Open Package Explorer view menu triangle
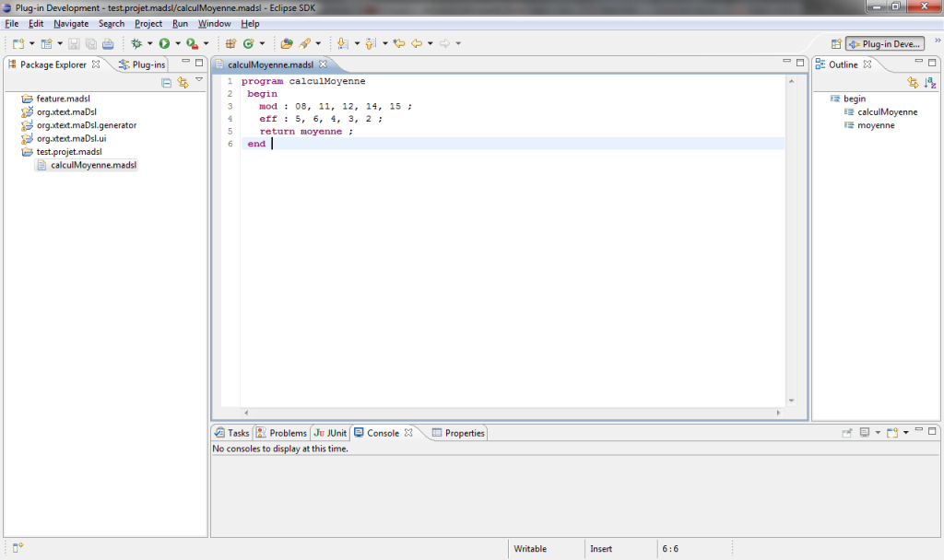 tap(198, 80)
